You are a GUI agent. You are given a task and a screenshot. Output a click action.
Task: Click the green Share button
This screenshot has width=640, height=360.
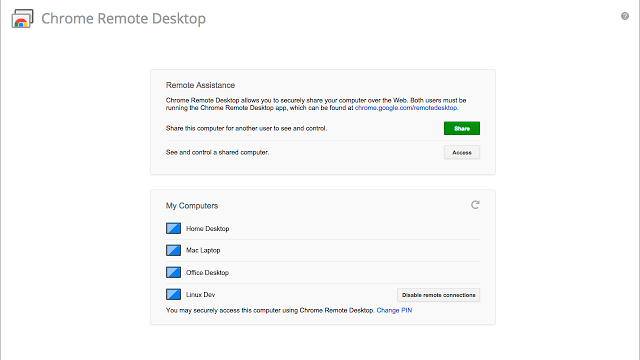462,128
